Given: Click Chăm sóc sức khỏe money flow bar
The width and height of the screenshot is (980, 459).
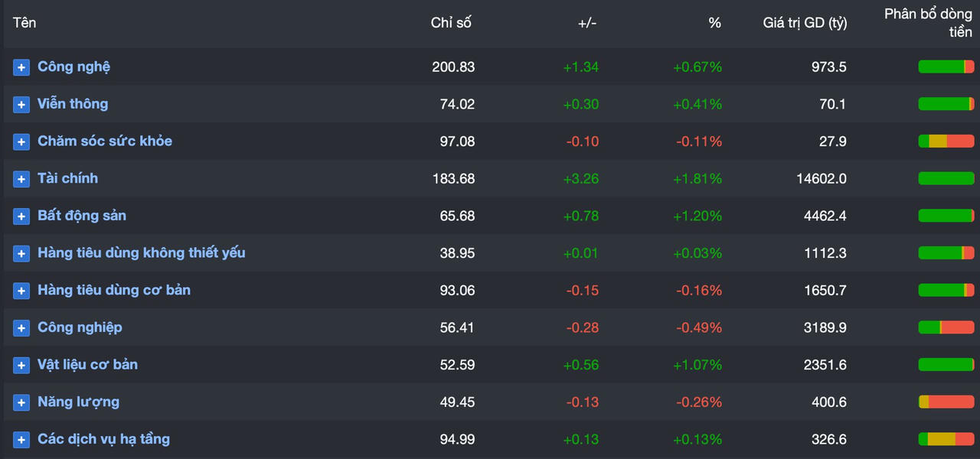Looking at the screenshot, I should (946, 142).
